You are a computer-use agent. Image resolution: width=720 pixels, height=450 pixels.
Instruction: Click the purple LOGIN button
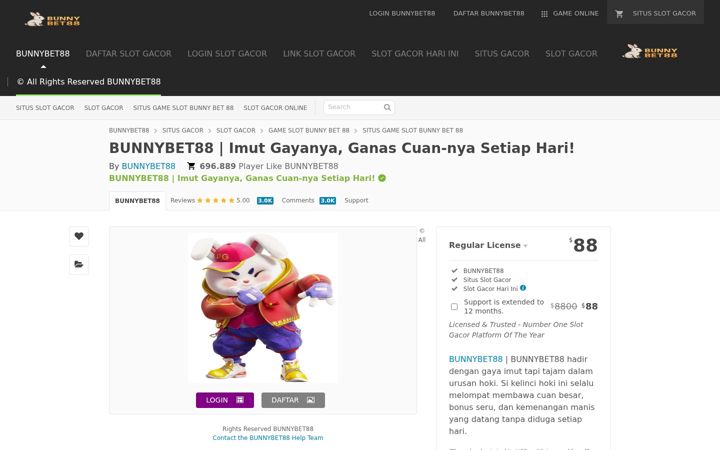(x=225, y=400)
